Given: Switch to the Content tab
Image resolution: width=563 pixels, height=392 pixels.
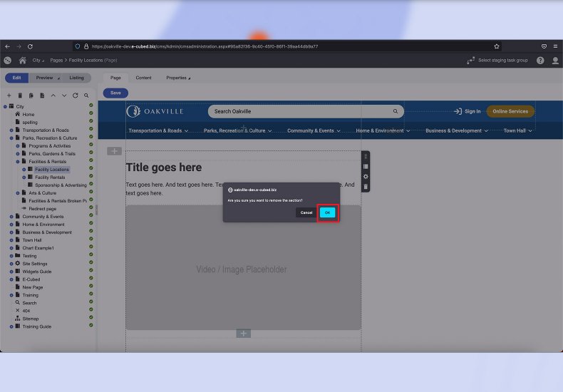Looking at the screenshot, I should coord(143,78).
